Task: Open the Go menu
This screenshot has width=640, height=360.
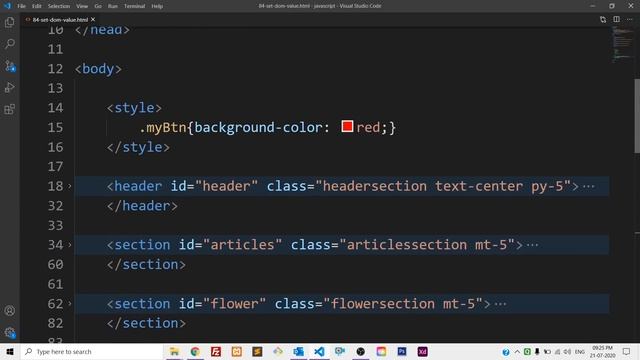Action: point(98,6)
